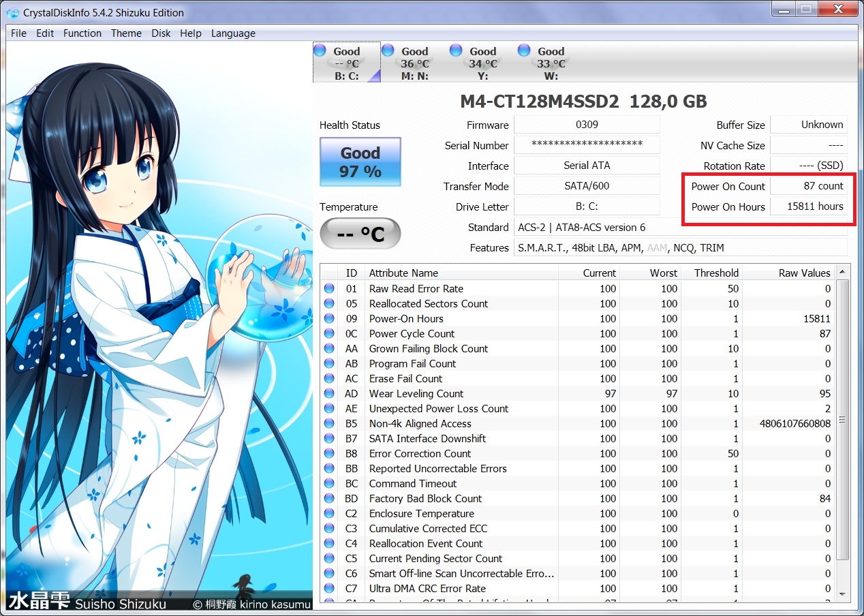Click the ID column header
The image size is (864, 616).
[x=352, y=273]
